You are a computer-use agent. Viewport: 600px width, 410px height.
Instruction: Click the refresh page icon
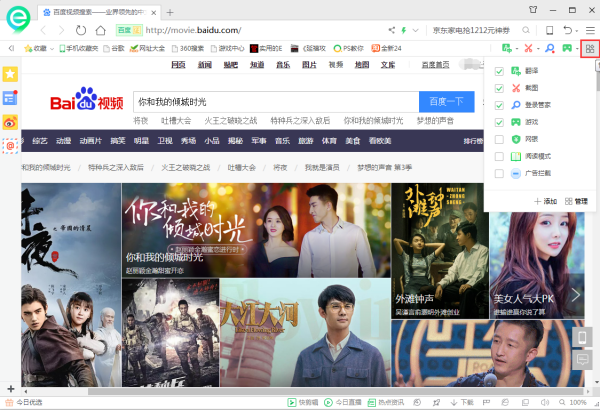[x=81, y=30]
